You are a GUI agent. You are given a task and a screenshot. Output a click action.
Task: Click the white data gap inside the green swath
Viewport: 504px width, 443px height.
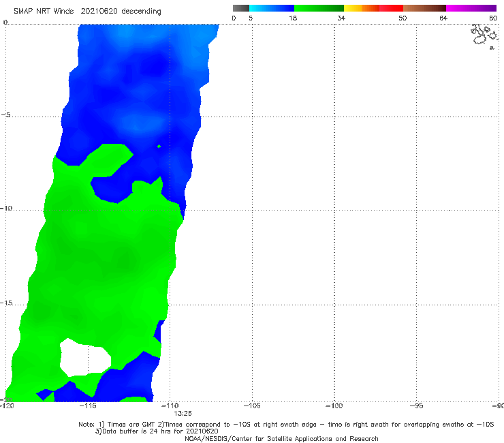(x=85, y=357)
